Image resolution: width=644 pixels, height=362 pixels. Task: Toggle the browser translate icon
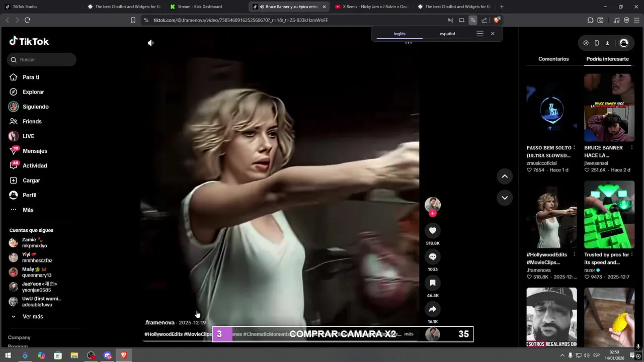[472, 20]
